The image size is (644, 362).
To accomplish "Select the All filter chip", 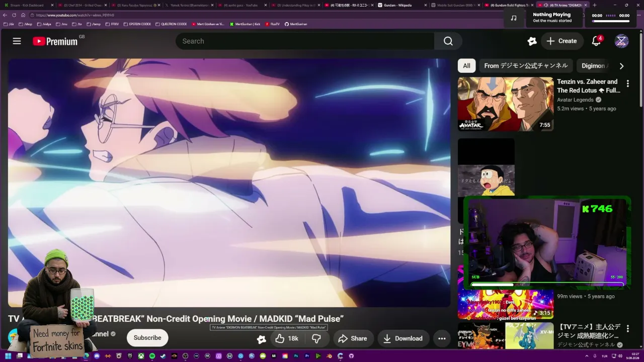I will [x=466, y=66].
